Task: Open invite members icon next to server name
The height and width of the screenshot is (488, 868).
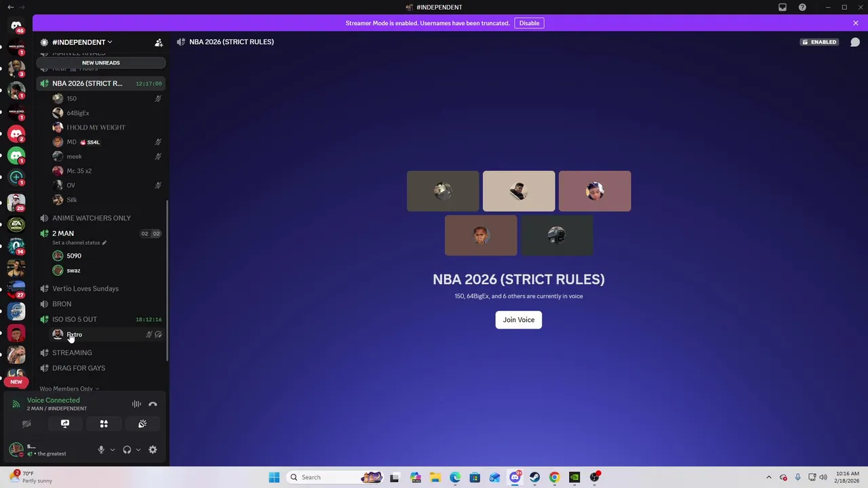Action: coord(159,42)
